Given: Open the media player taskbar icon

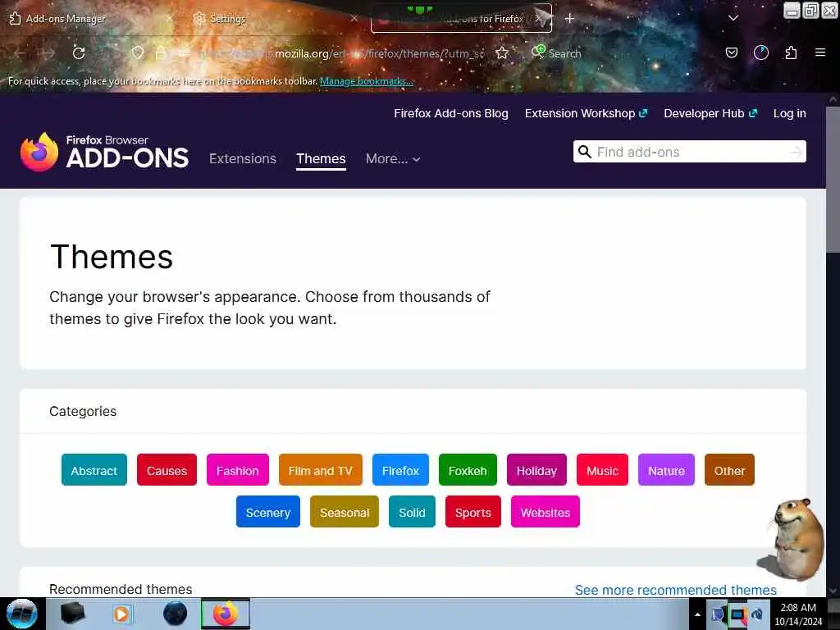Looking at the screenshot, I should click(x=121, y=614).
